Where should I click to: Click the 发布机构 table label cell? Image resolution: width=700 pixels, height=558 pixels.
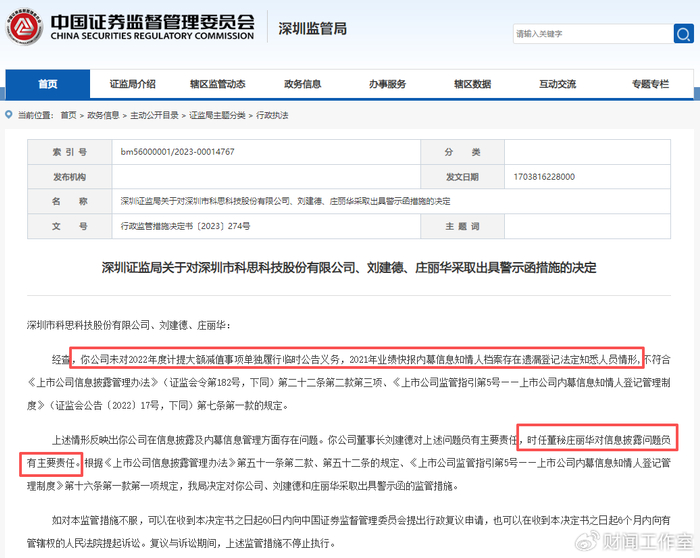pos(70,177)
